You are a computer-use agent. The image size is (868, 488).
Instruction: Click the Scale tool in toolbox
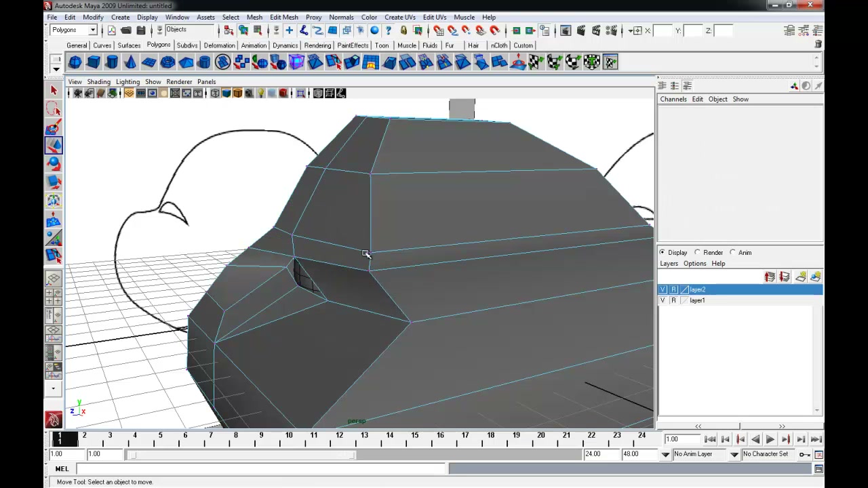point(54,182)
